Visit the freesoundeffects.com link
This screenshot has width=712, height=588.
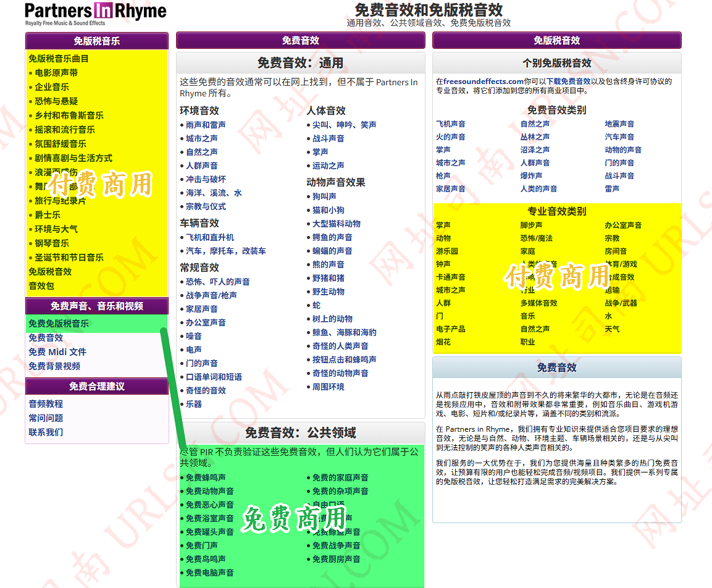[484, 82]
